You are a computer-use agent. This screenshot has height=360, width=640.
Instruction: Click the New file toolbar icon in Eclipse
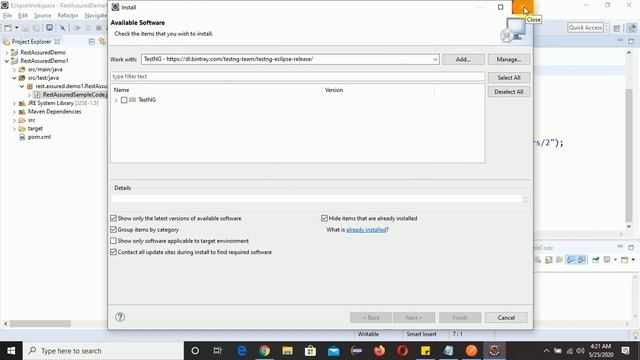coord(8,28)
